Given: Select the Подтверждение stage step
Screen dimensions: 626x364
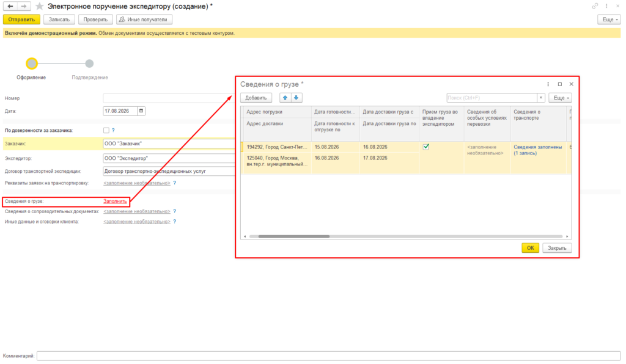Looking at the screenshot, I should (89, 64).
